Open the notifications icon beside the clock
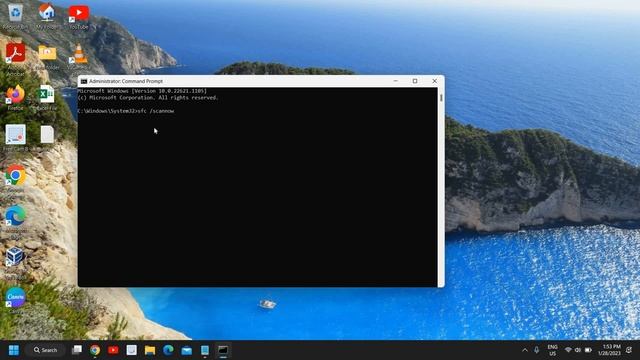This screenshot has width=640, height=360. click(x=629, y=350)
